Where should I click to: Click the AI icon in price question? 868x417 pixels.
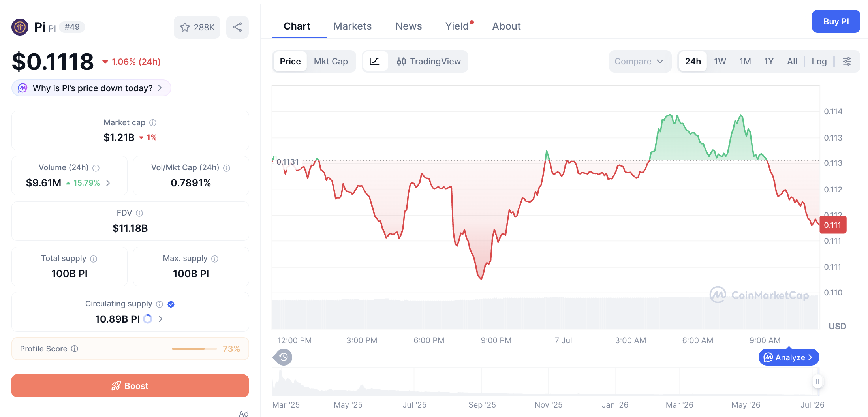(23, 88)
